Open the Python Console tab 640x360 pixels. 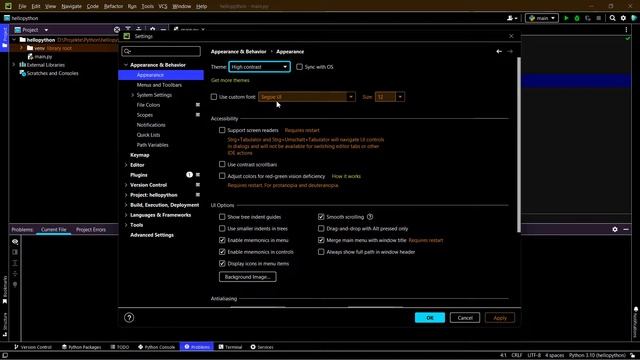156,347
